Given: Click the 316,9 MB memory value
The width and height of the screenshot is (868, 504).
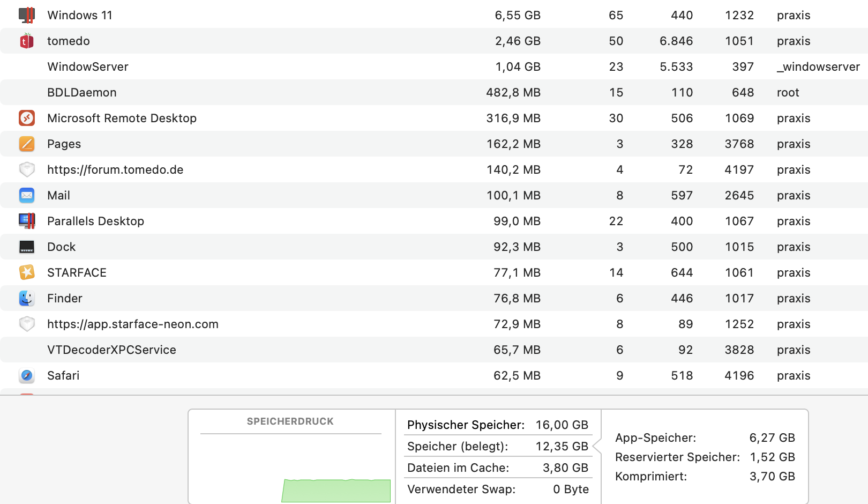Looking at the screenshot, I should point(513,118).
